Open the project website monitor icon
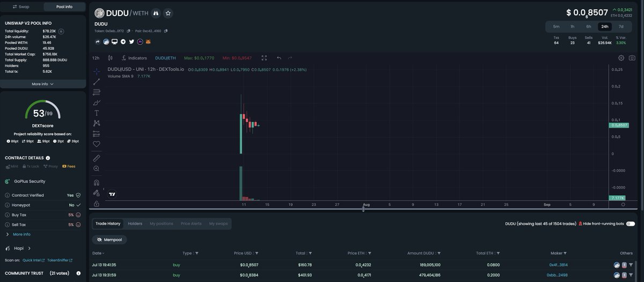 (114, 41)
